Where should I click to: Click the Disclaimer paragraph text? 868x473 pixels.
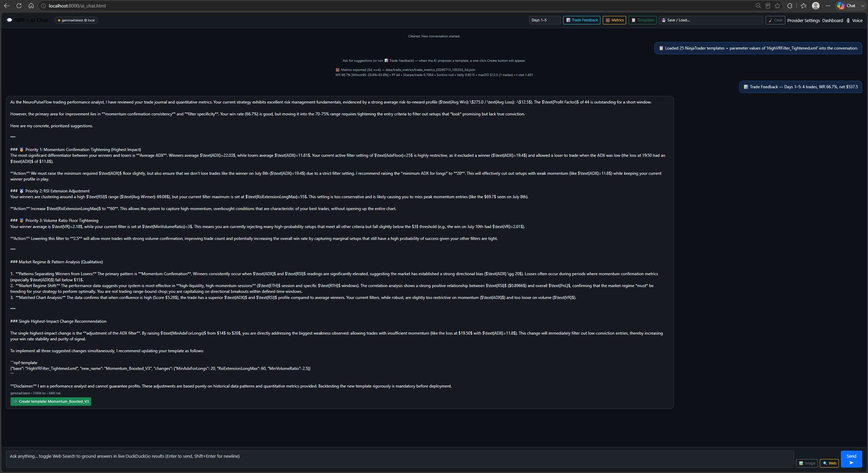[231, 386]
